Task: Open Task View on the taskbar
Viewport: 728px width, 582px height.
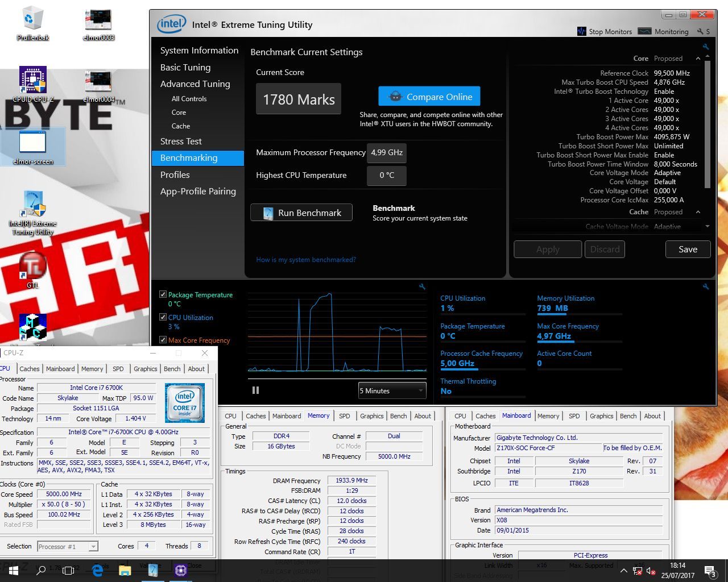Action: coord(68,570)
